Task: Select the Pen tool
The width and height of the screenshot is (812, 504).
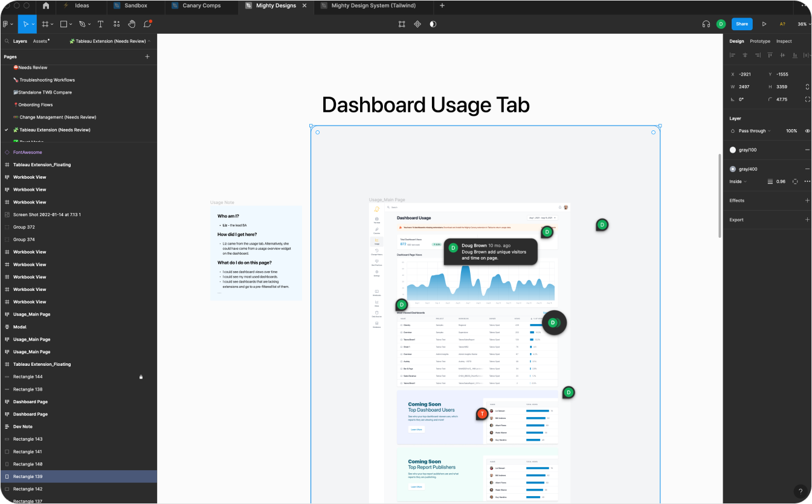Action: (x=82, y=24)
